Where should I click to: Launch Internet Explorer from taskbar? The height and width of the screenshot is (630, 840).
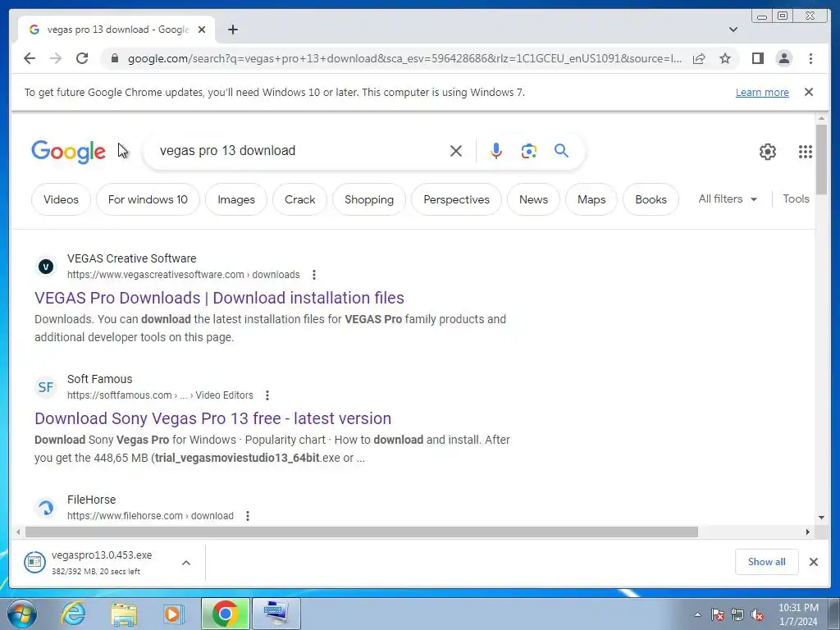(73, 614)
